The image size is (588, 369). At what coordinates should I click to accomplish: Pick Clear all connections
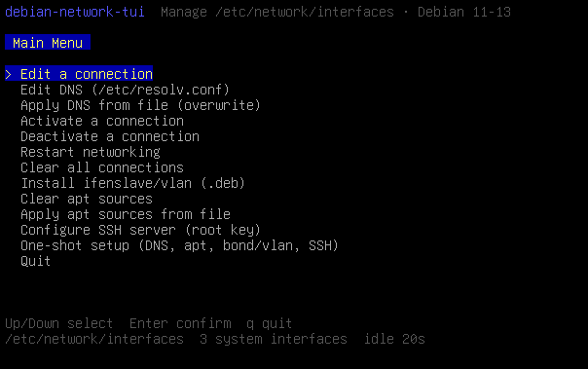pos(102,167)
